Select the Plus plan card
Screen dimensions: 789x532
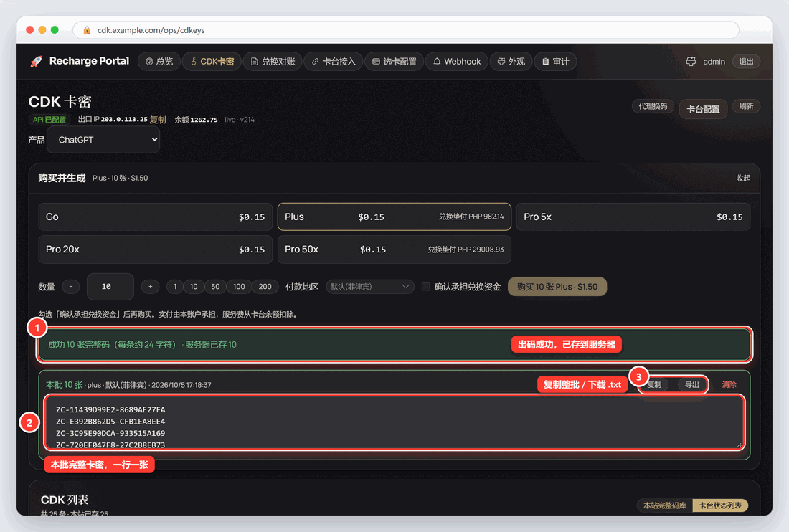(394, 217)
